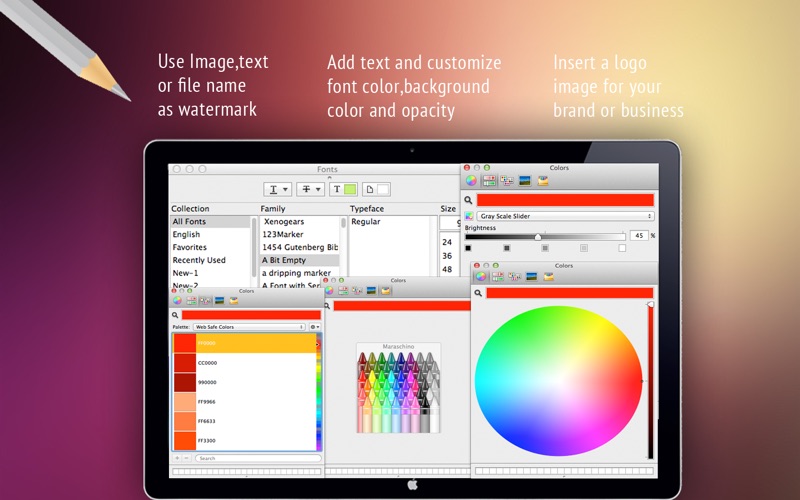Click the Color Palettes icon in Gray Scale Slider window

coord(507,181)
